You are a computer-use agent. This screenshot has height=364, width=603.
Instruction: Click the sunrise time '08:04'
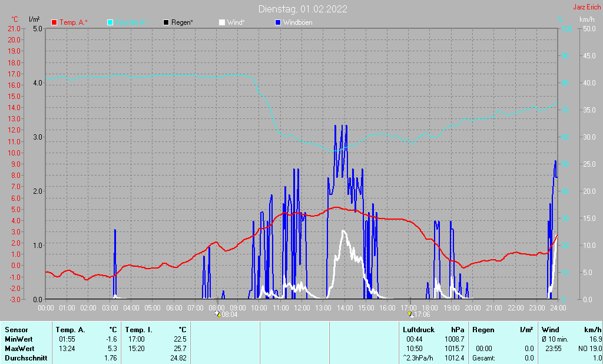click(x=230, y=315)
